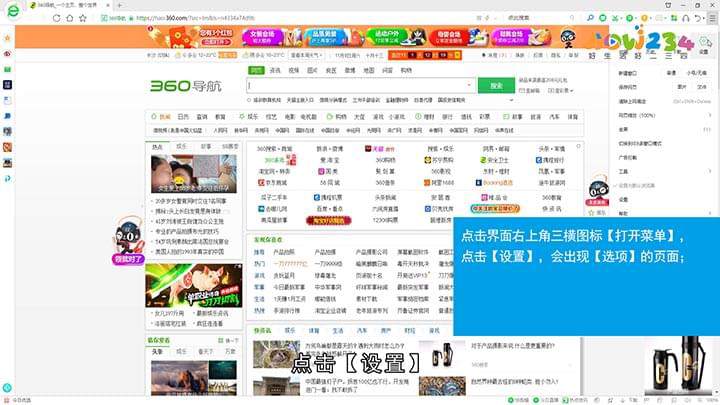Expand 工具 submenu in main menu

point(664,171)
